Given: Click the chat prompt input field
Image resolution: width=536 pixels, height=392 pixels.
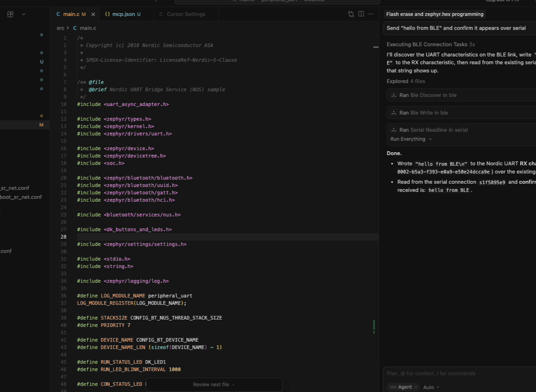Looking at the screenshot, I should [x=450, y=374].
